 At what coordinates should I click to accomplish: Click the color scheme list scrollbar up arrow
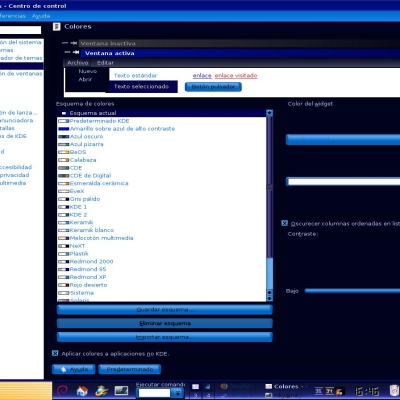click(270, 113)
